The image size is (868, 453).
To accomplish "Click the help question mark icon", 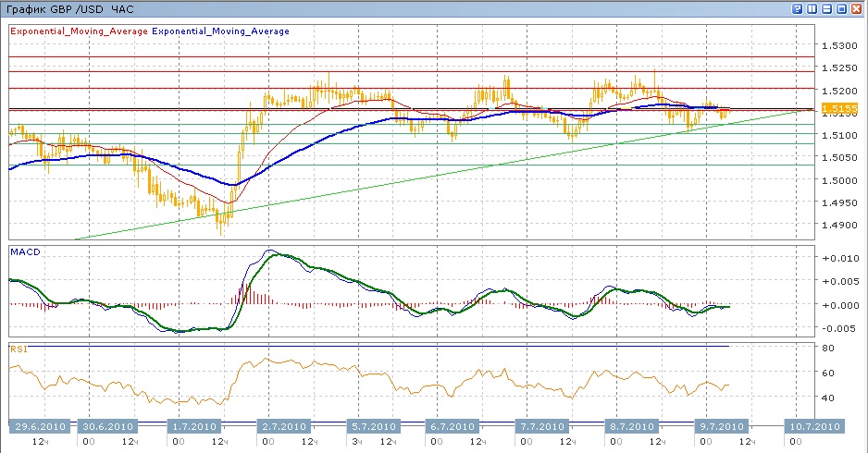I will 797,8.
